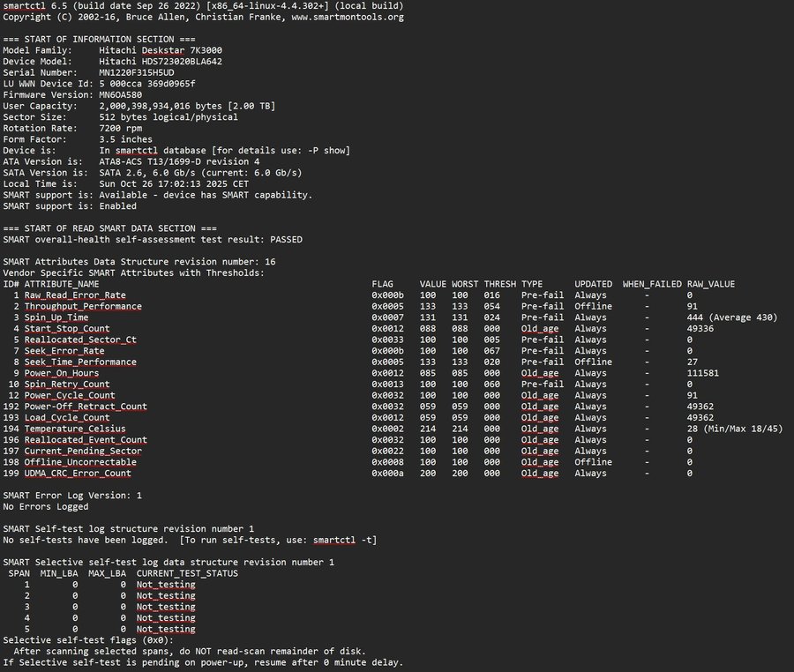Click the Throughput_Performance attribute name
The height and width of the screenshot is (672, 794).
click(82, 307)
